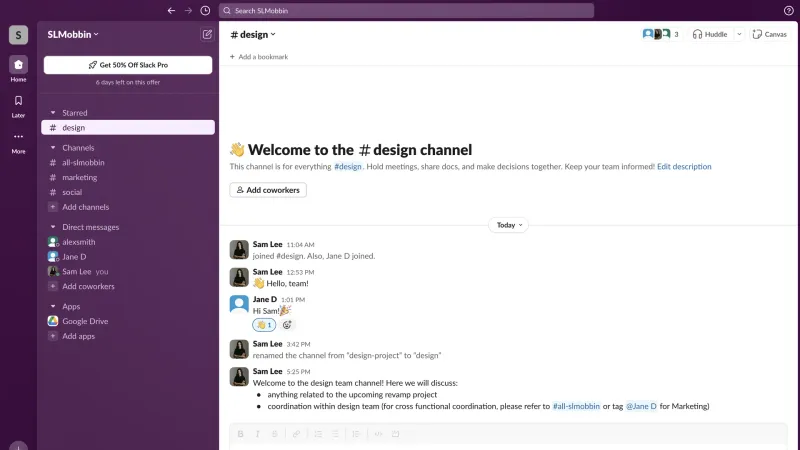Click the #all-slmobbin mention link
The image size is (800, 450).
(576, 406)
